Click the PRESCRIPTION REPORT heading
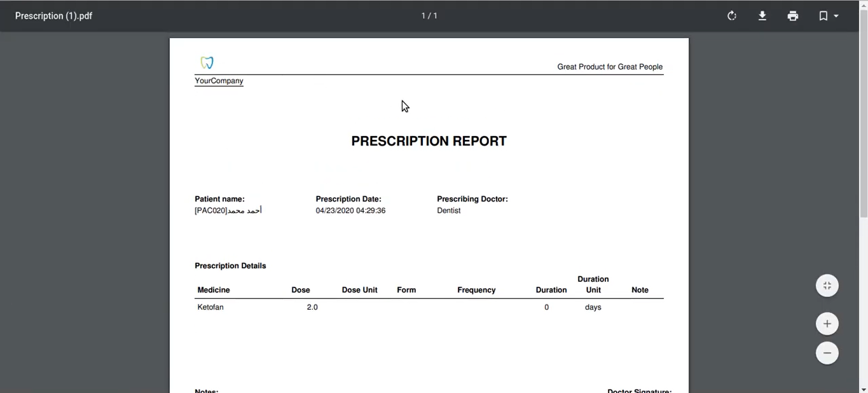Screen dimensions: 868x393 click(429, 141)
